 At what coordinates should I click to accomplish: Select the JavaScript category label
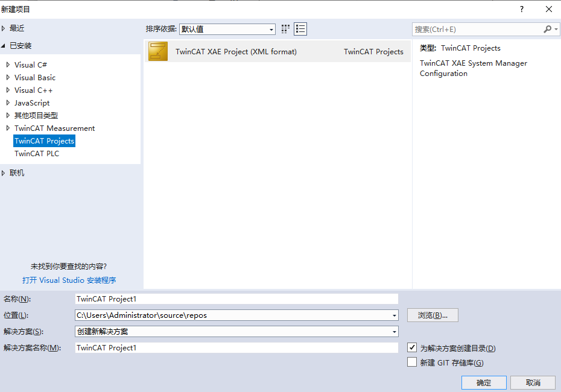point(32,103)
